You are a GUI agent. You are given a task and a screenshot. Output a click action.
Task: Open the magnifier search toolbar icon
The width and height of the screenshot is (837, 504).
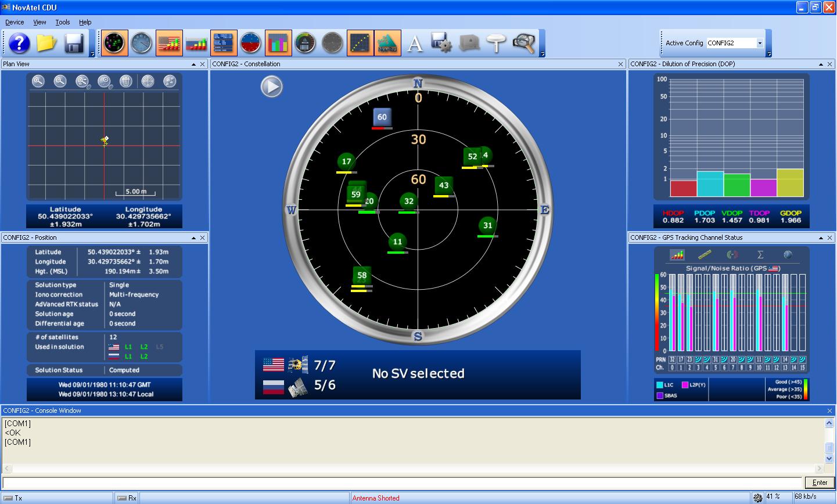click(x=524, y=43)
